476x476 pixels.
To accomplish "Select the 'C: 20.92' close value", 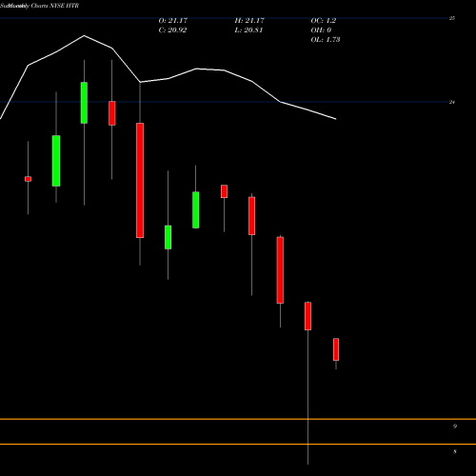I will click(x=172, y=30).
